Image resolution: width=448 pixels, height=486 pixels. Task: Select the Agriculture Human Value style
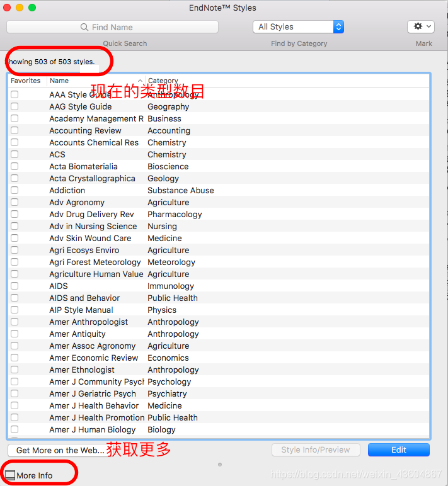pyautogui.click(x=96, y=274)
